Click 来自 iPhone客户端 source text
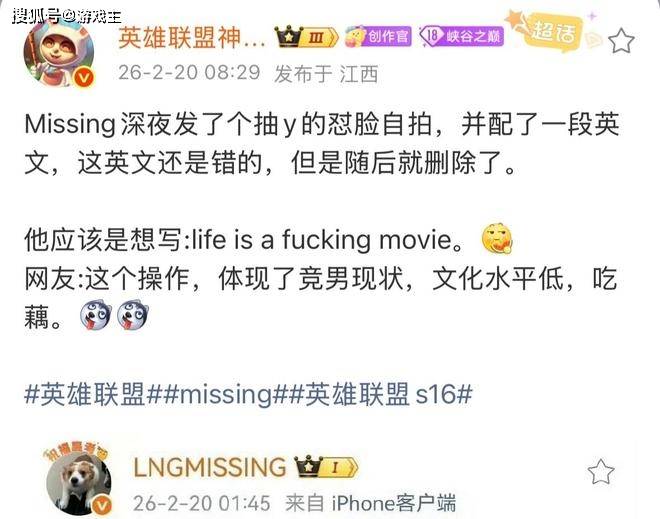The image size is (660, 519). (371, 503)
